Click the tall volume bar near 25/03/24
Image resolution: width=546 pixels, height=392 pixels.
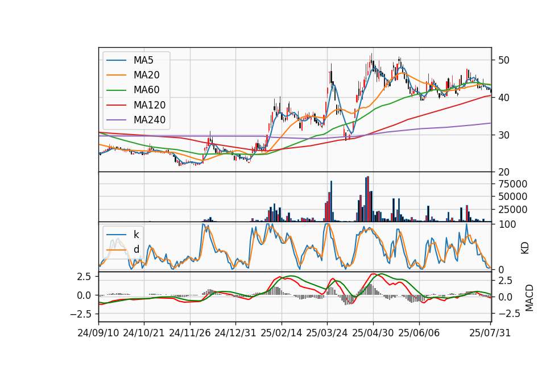point(331,201)
